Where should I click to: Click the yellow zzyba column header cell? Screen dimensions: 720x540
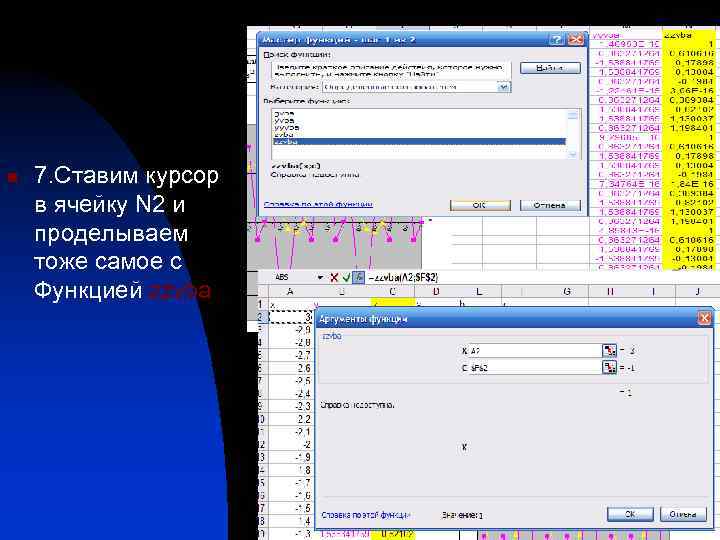click(688, 35)
